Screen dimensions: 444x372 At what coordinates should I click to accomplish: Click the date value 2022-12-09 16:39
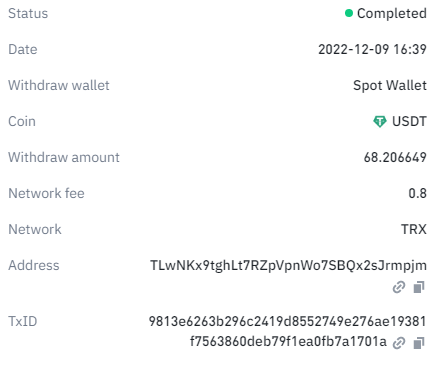(x=372, y=49)
